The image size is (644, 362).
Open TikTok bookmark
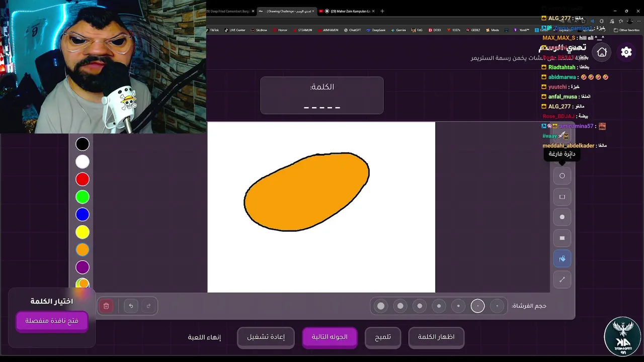[x=212, y=30]
